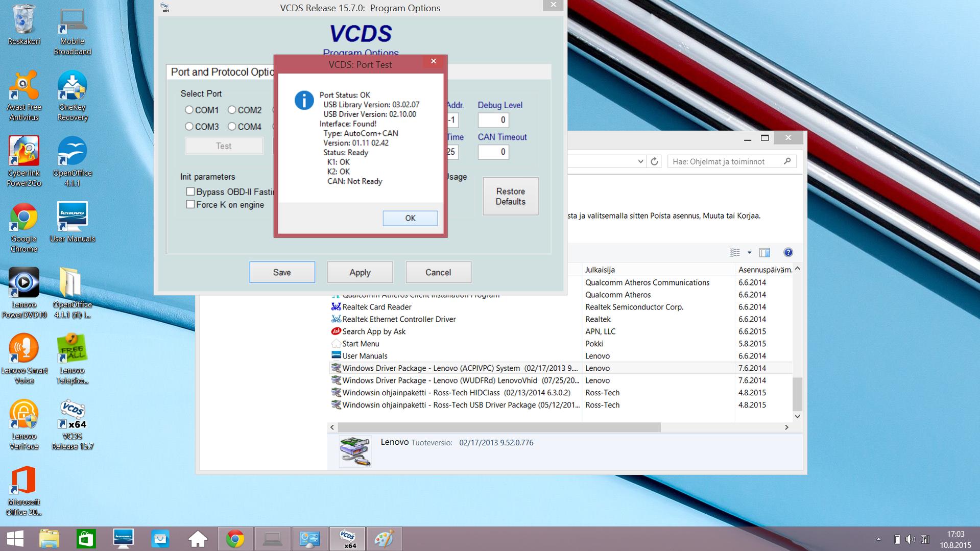Click the Windows Start button
Image resolution: width=980 pixels, height=551 pixels.
pos(15,539)
